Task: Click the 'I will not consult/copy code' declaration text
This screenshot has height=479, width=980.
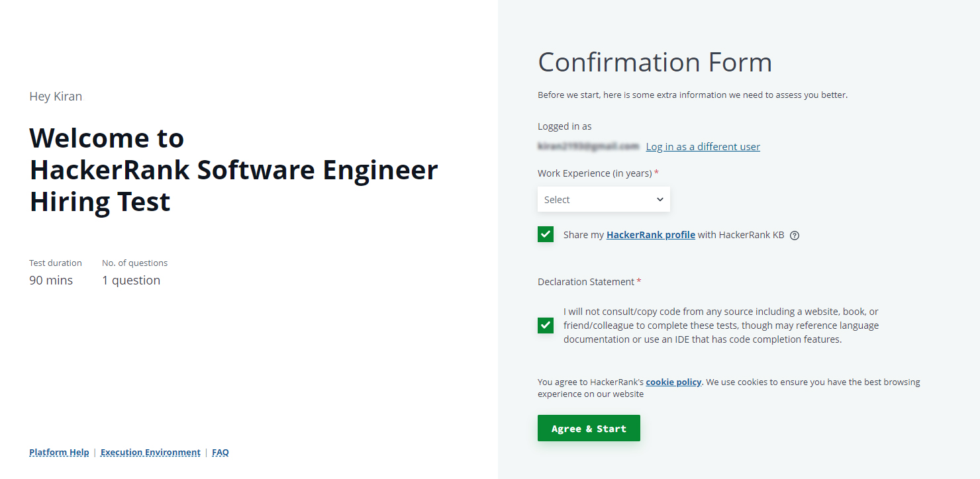Action: 721,326
